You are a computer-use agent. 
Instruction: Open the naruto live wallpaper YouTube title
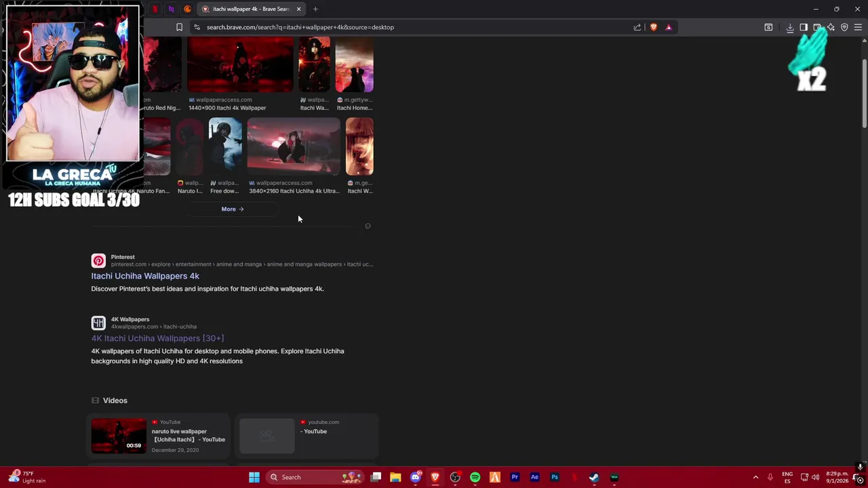(x=189, y=435)
